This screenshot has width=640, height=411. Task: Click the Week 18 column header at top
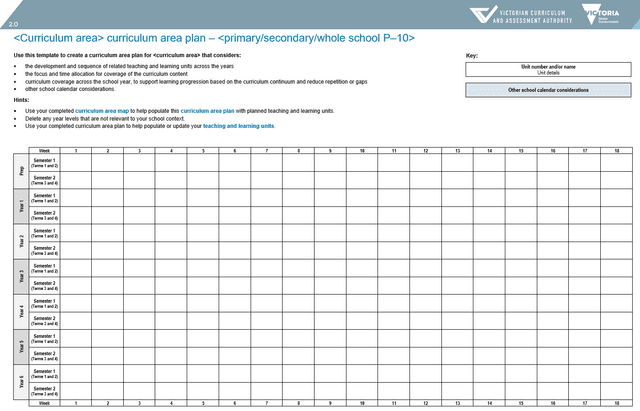pos(617,150)
